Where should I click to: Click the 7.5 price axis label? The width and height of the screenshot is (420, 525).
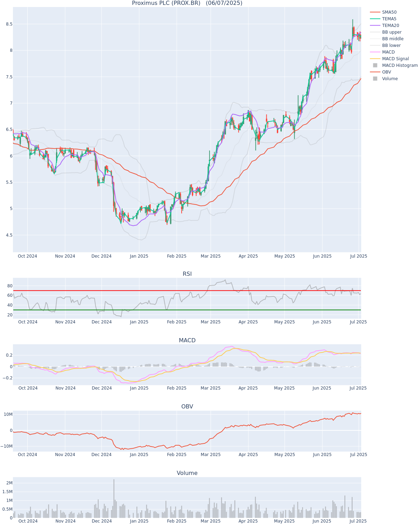click(9, 77)
